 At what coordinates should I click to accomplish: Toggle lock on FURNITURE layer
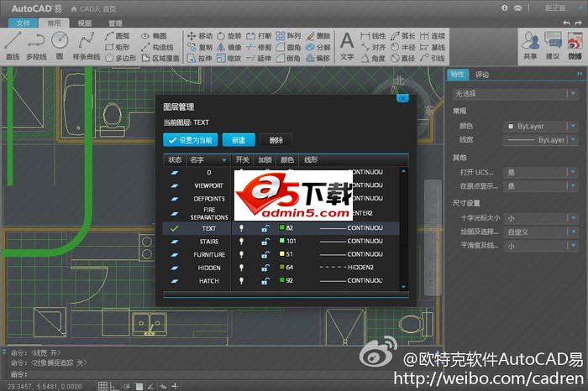[x=265, y=254]
